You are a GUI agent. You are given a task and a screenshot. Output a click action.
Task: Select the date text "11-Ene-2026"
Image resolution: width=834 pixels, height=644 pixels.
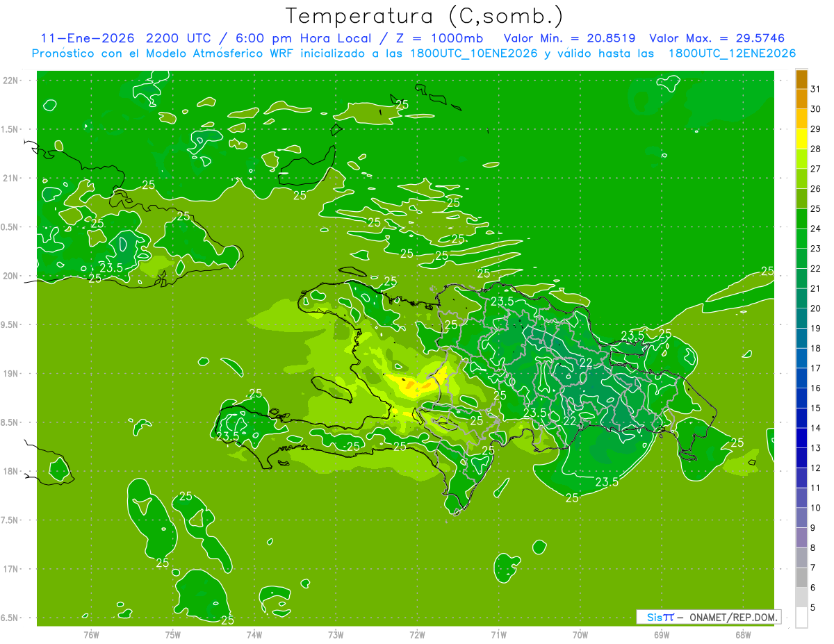tap(87, 38)
